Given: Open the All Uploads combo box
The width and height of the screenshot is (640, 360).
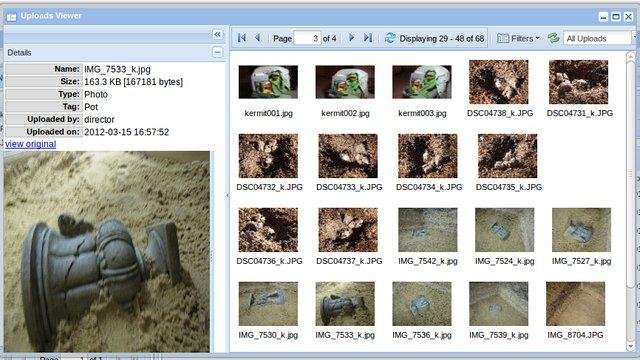Looking at the screenshot, I should click(598, 38).
